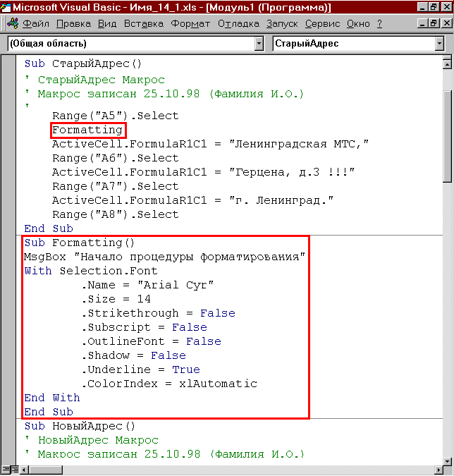This screenshot has width=454, height=476.
Task: Place cursor on Range("A6").Select line
Action: 116,158
